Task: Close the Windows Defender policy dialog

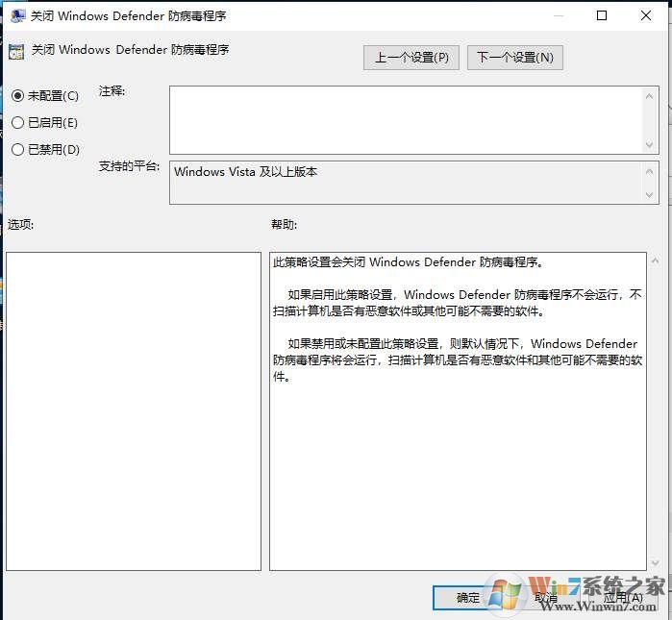Action: pos(646,15)
